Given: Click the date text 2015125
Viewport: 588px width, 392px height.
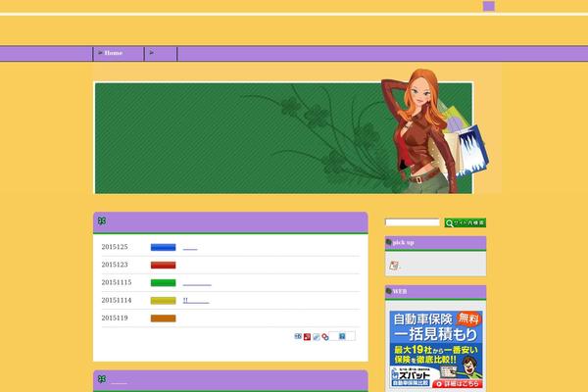Looking at the screenshot, I should (115, 247).
